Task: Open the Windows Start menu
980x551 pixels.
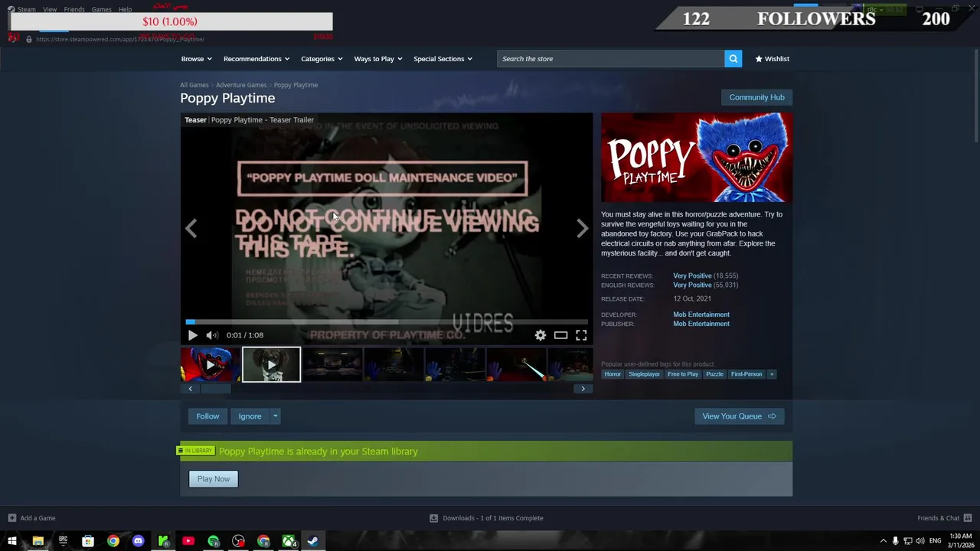Action: (x=12, y=541)
